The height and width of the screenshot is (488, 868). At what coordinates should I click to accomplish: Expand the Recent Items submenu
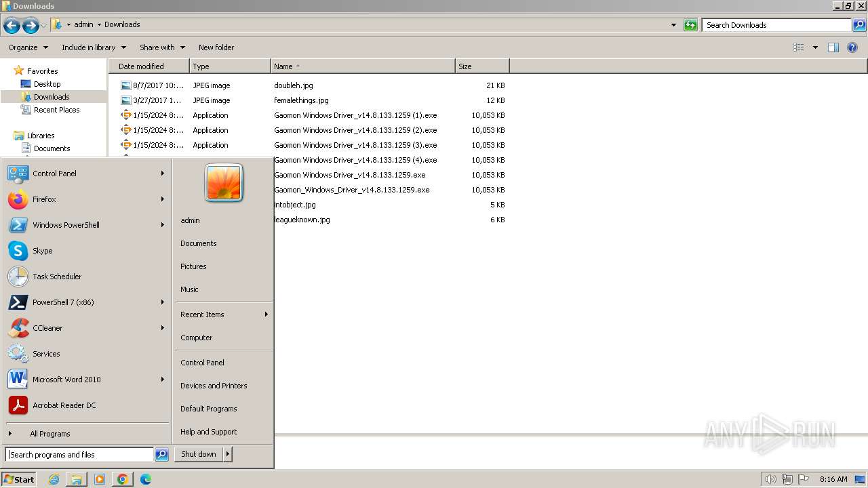tap(267, 314)
